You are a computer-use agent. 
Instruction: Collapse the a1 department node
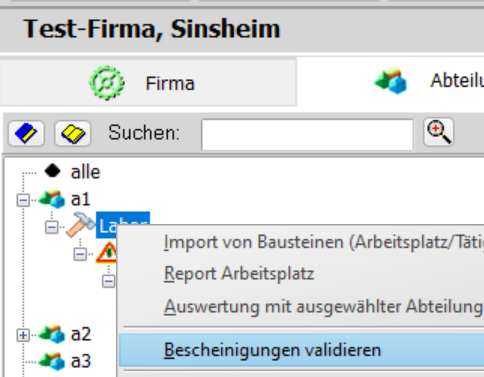(23, 200)
